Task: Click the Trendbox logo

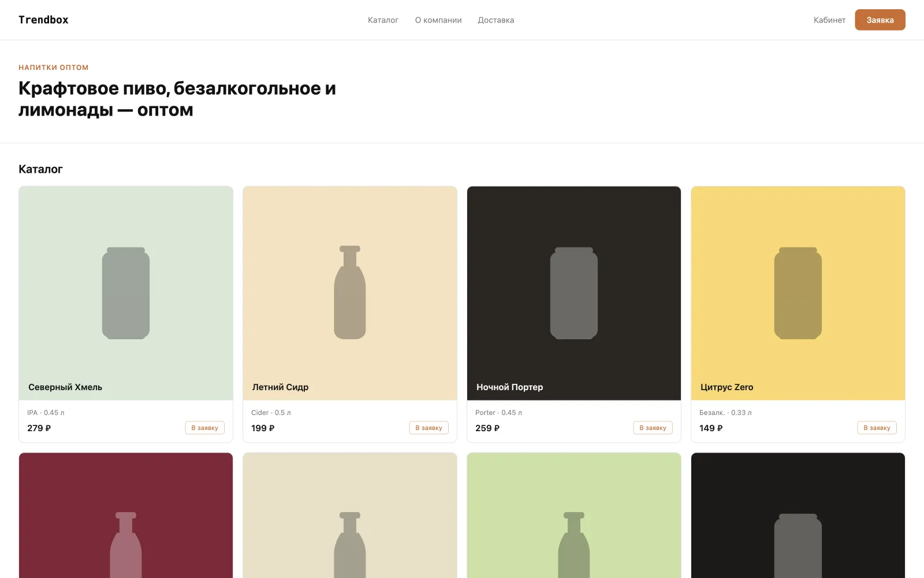Action: (43, 20)
